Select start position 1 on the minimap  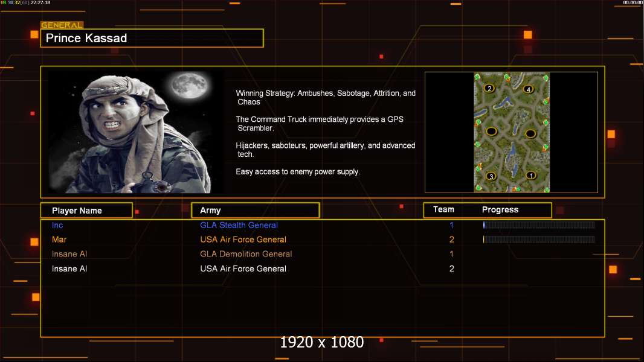531,176
